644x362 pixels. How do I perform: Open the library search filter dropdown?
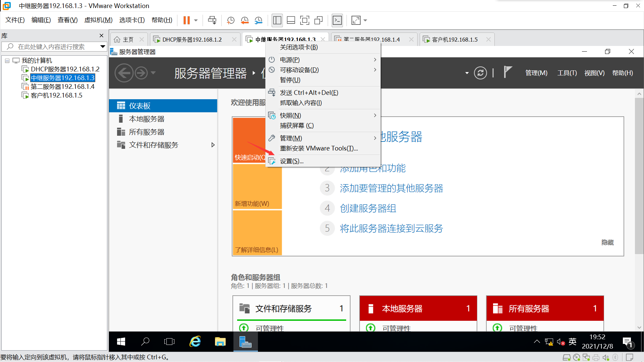click(x=103, y=47)
